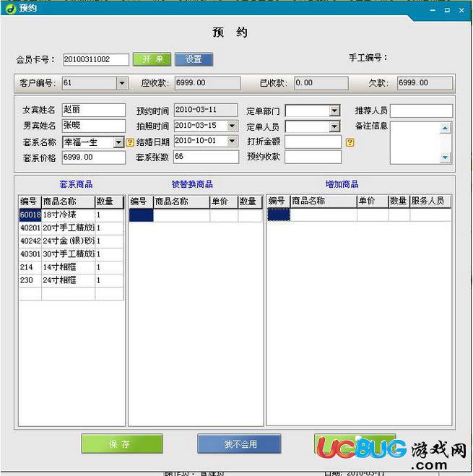Click 单价 header in 被替换商品 table

[224, 202]
